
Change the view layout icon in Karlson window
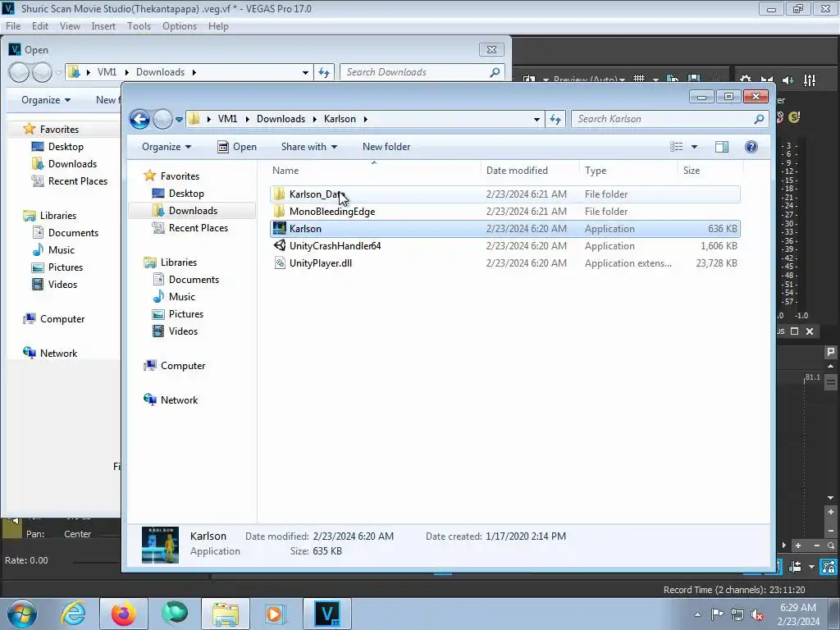(x=677, y=147)
